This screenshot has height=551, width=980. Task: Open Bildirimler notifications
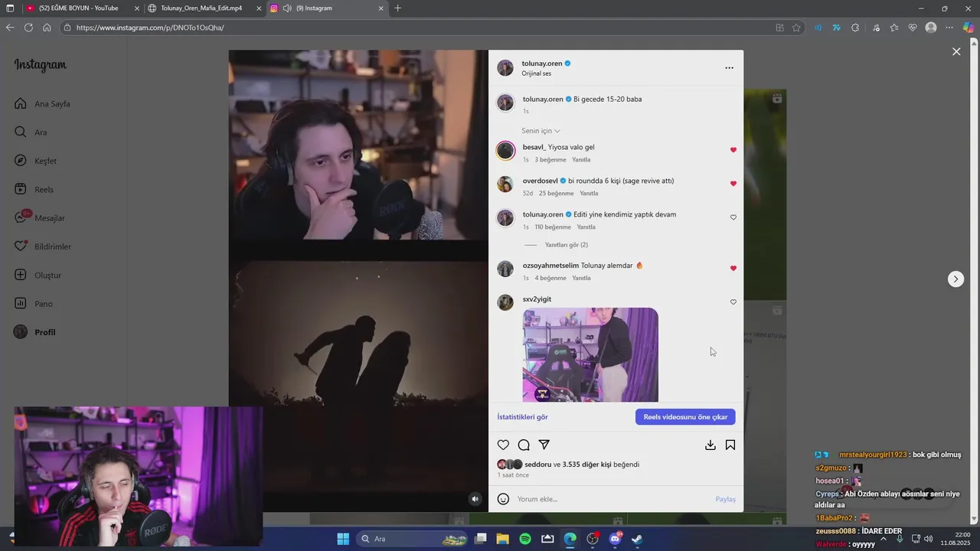[43, 246]
